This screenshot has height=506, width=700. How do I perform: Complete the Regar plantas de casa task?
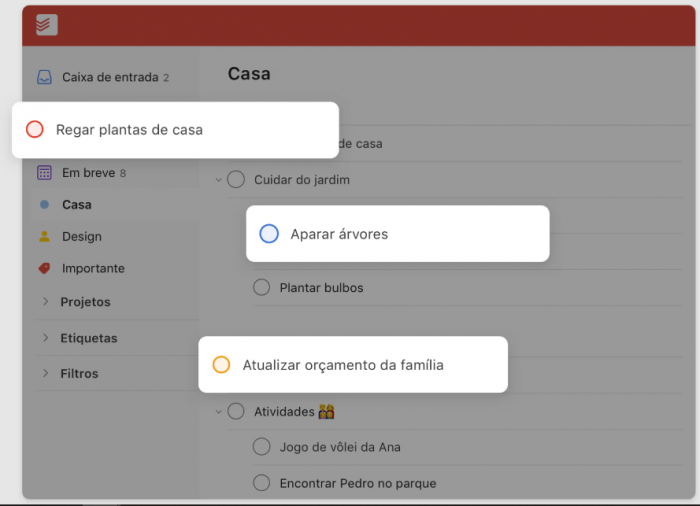click(x=34, y=130)
